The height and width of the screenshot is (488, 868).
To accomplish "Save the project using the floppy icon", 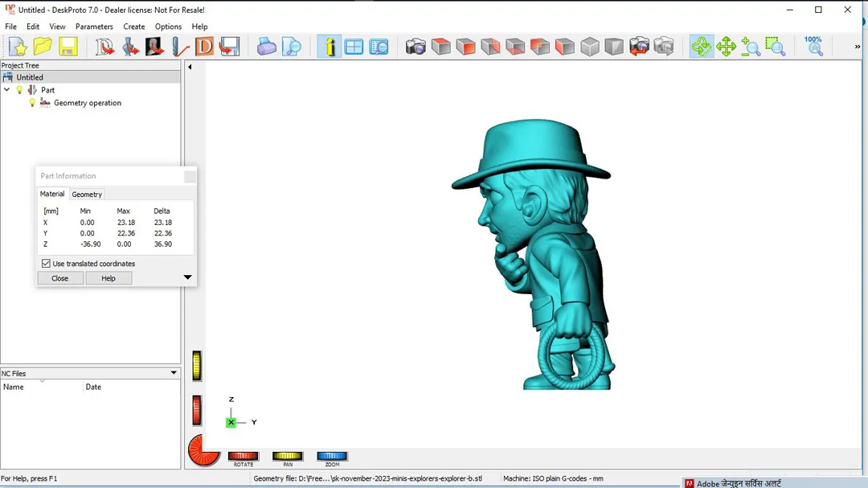I will [x=68, y=47].
